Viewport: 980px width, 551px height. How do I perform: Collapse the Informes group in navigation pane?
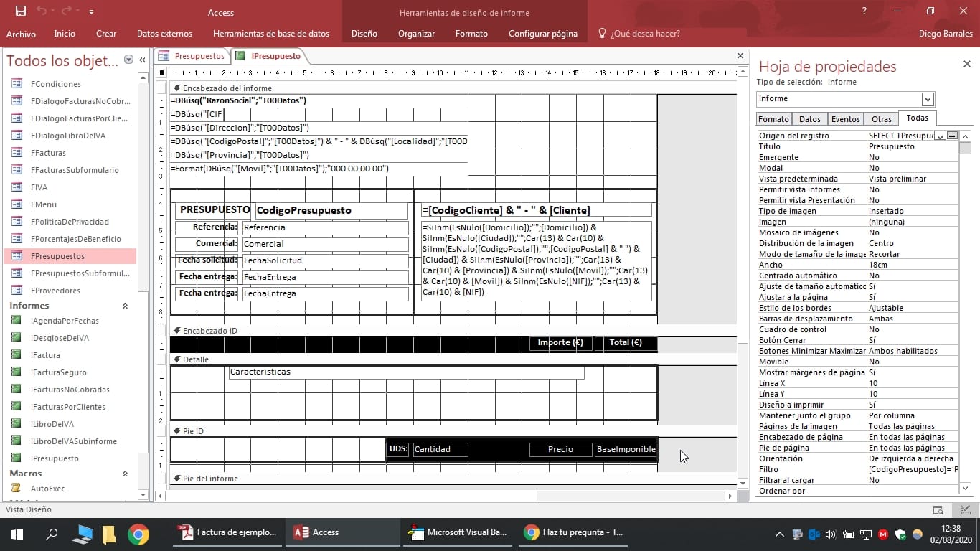(x=125, y=306)
